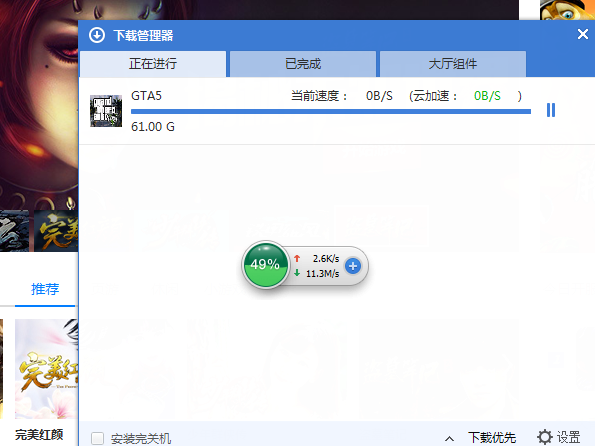Click the 下载管理器 window title
Screen dimensions: 595x446
pyautogui.click(x=143, y=36)
